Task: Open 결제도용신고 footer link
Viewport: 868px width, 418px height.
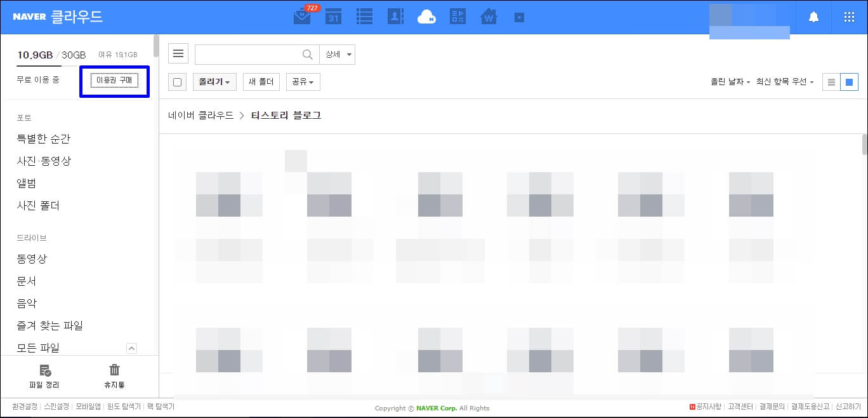Action: click(x=810, y=407)
